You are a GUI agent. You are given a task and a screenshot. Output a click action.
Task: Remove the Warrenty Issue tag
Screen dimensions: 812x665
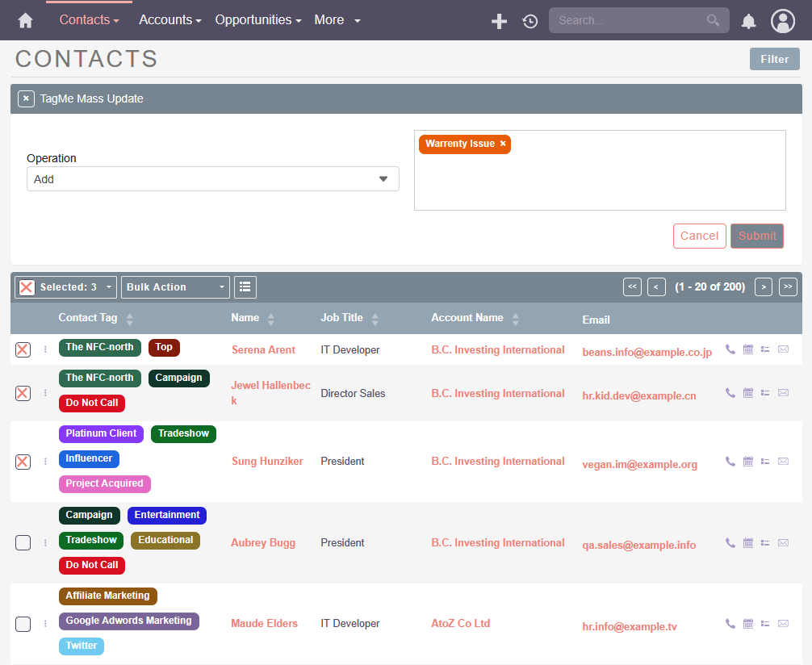coord(502,144)
